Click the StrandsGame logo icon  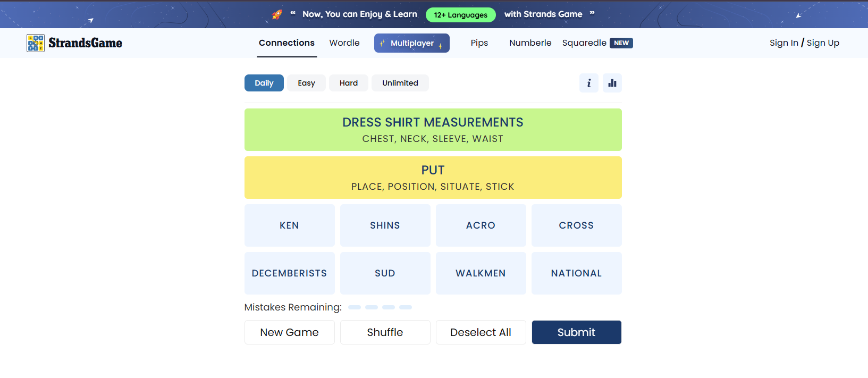click(36, 43)
